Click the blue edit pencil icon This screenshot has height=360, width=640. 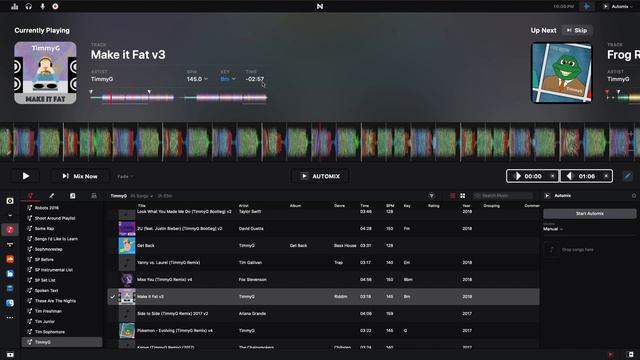click(628, 176)
